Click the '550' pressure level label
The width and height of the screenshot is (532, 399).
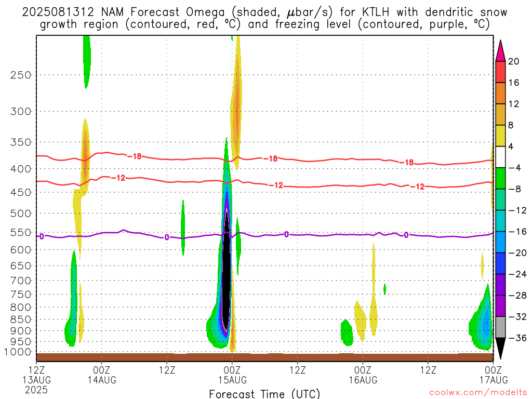(21, 232)
